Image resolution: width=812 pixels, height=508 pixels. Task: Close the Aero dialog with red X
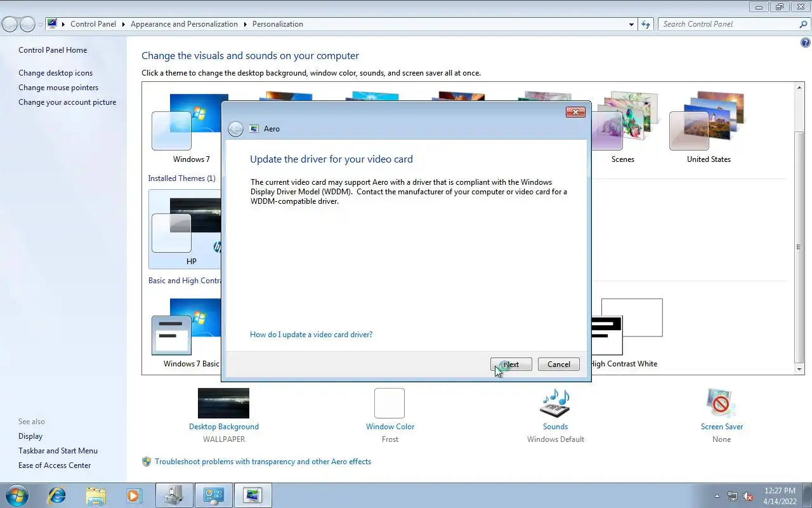pos(575,112)
